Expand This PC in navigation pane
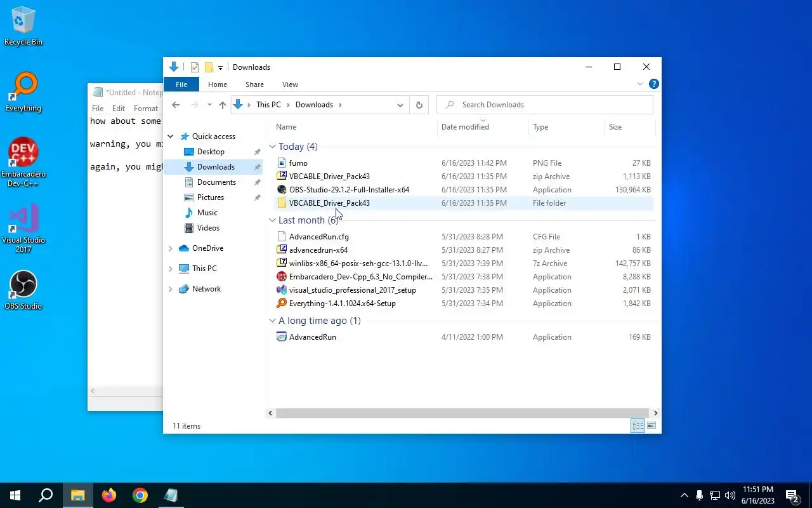Viewport: 812px width, 508px height. (x=171, y=269)
